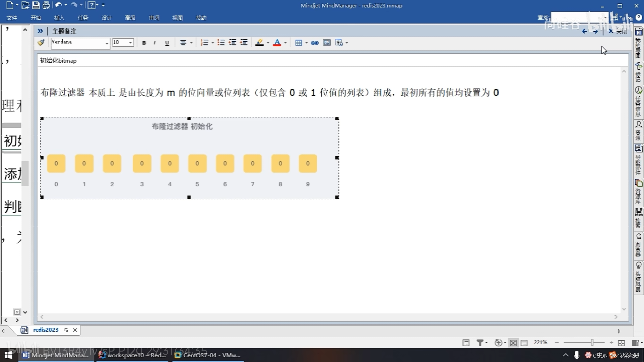Screen dimensions: 644x362
Task: Open the 帮助 ribbon tab
Action: pyautogui.click(x=201, y=18)
